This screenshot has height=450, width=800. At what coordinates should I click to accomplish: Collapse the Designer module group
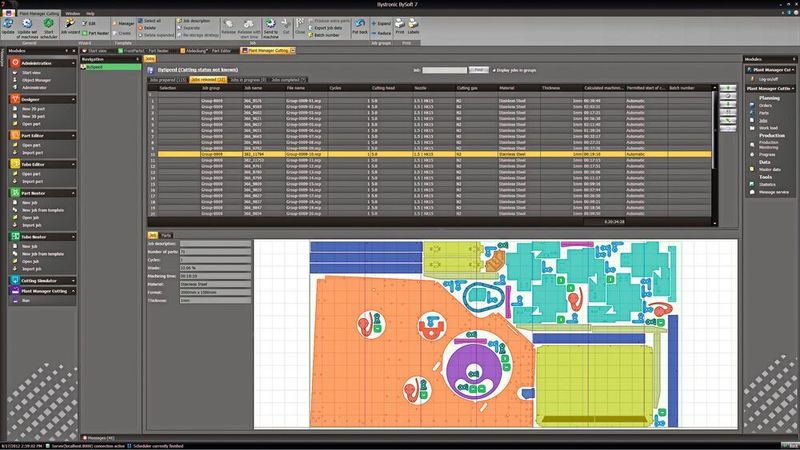pyautogui.click(x=73, y=99)
